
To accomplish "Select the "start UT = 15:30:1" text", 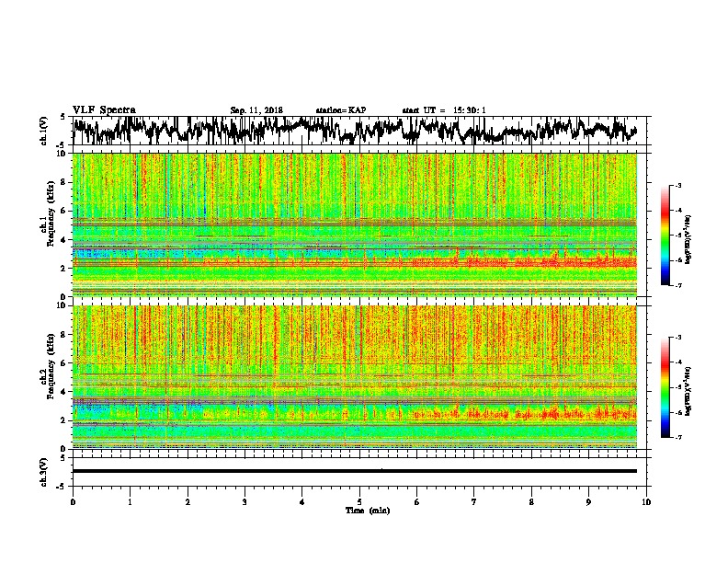I will (x=444, y=110).
